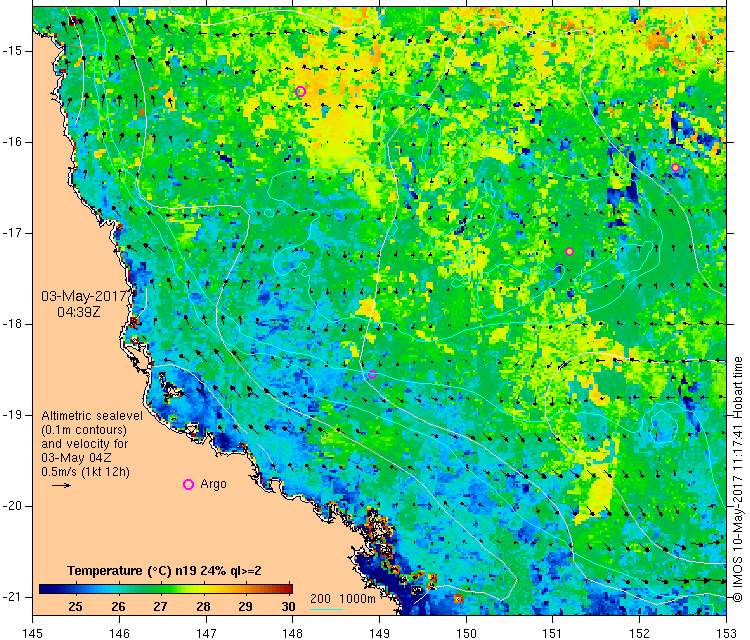Viewport: 750px width, 640px height.
Task: Click the '200 1000m' depth contour label
Action: coord(342,598)
